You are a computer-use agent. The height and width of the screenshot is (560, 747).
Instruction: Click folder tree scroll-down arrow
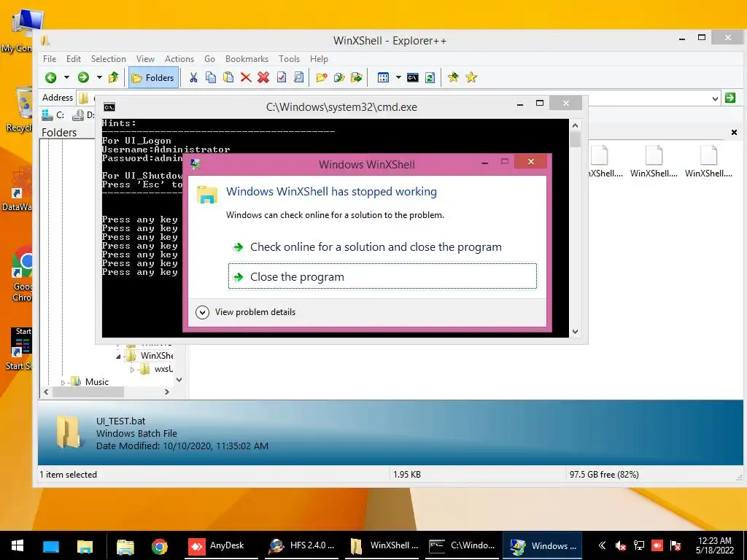179,380
